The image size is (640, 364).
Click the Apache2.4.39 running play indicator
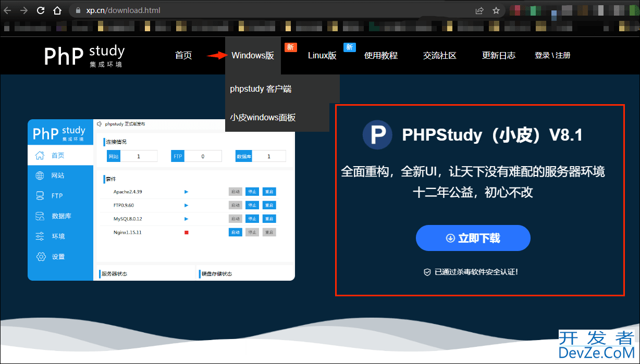tap(186, 192)
